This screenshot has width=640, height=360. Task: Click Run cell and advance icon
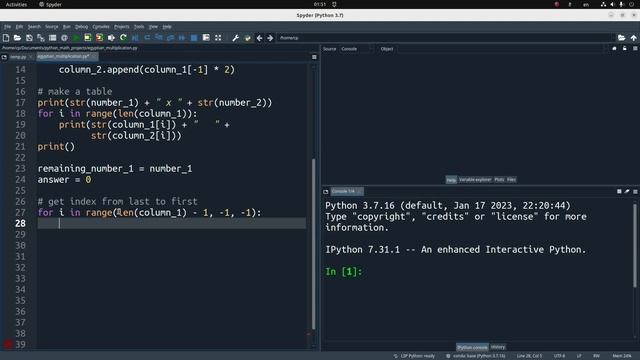tap(100, 38)
